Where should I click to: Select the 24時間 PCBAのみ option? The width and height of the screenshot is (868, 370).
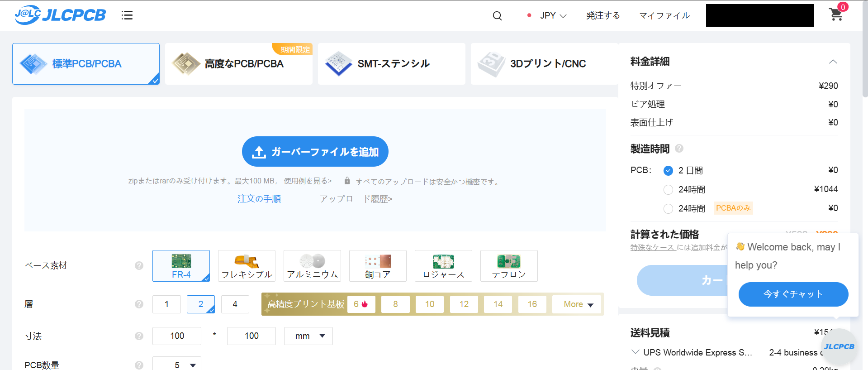click(668, 209)
